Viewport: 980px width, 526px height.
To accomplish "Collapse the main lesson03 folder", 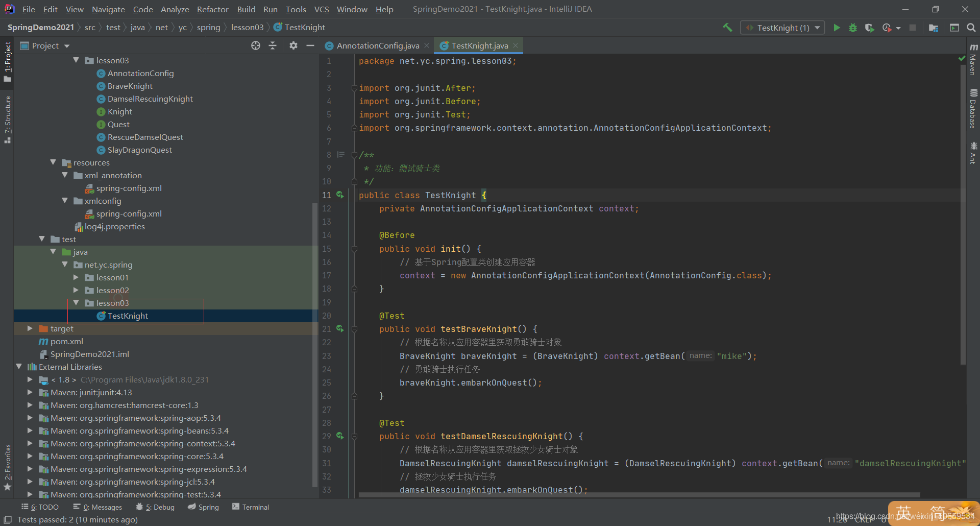I will click(x=76, y=60).
